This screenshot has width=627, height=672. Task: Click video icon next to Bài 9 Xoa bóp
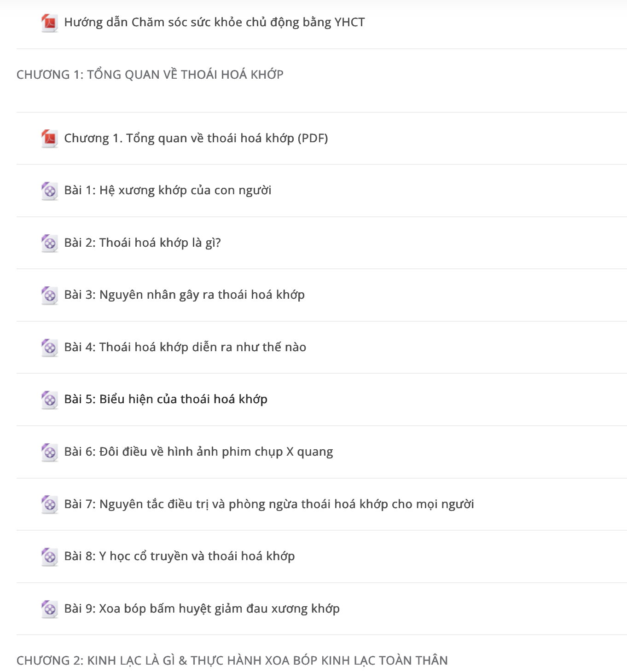49,609
